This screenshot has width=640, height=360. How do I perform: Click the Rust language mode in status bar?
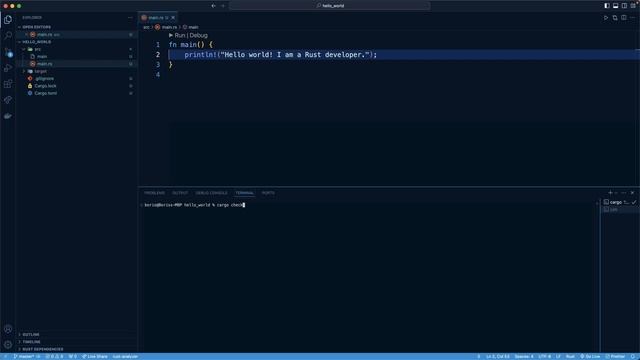point(570,356)
